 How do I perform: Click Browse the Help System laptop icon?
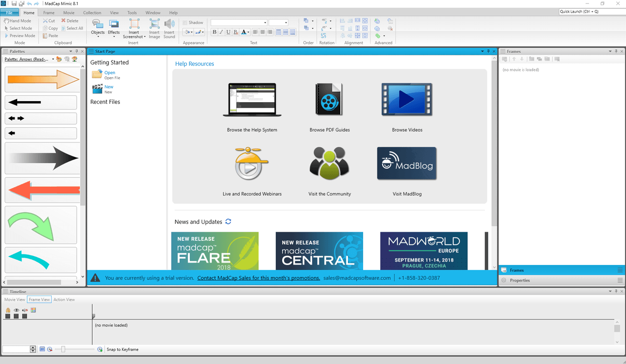click(252, 100)
